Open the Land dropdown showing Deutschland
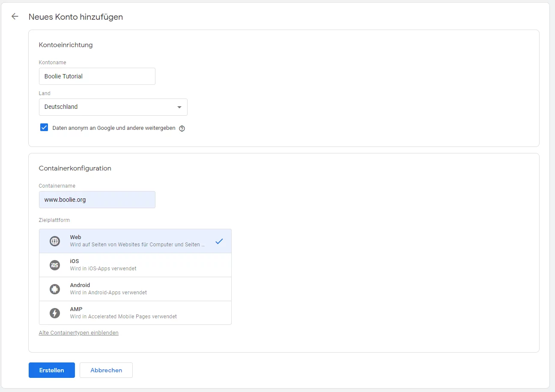Viewport: 555px width, 392px height. coord(113,107)
